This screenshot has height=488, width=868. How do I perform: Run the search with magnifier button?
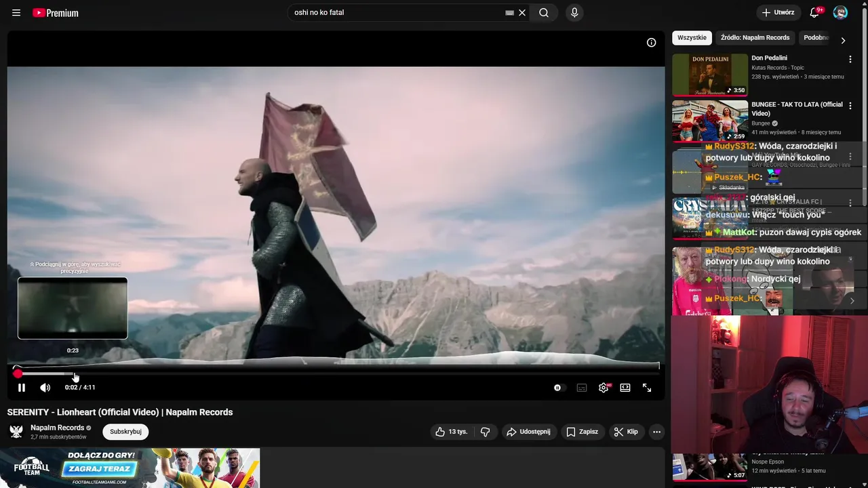pos(544,13)
